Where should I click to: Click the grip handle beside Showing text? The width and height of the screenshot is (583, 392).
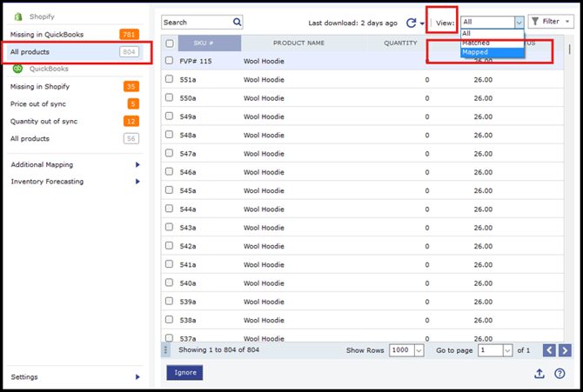point(166,349)
